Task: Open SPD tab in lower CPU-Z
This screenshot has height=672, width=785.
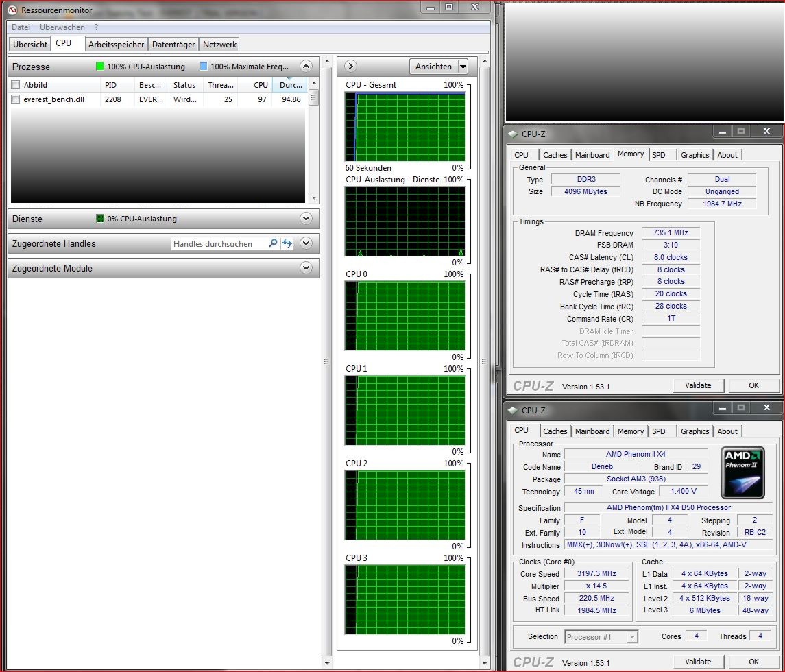Action: tap(659, 431)
